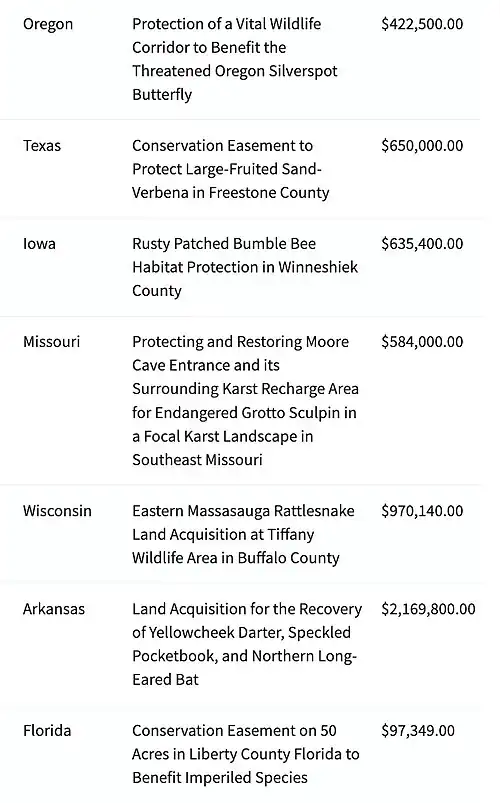Click the Large-Fruited Sand-Verbena easement description
Image resolution: width=500 pixels, height=803 pixels.
[231, 169]
